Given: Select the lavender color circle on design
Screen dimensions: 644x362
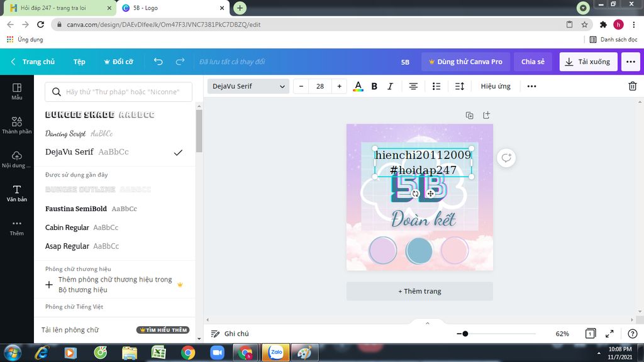Looking at the screenshot, I should (x=383, y=250).
